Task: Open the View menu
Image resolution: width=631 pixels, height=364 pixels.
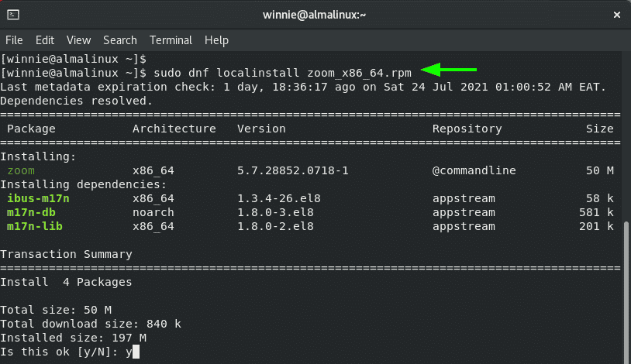Action: pos(78,40)
